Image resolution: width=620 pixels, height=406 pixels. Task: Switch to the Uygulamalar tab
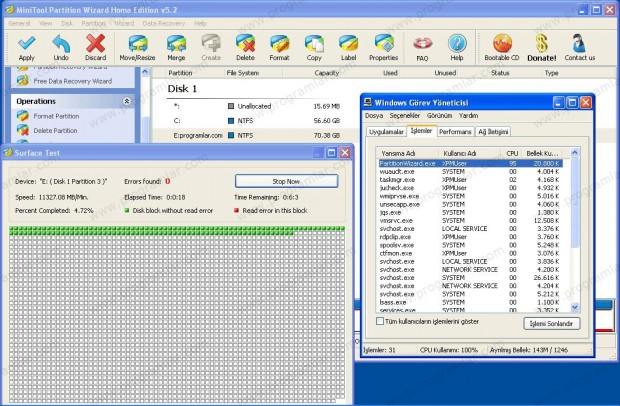point(386,132)
